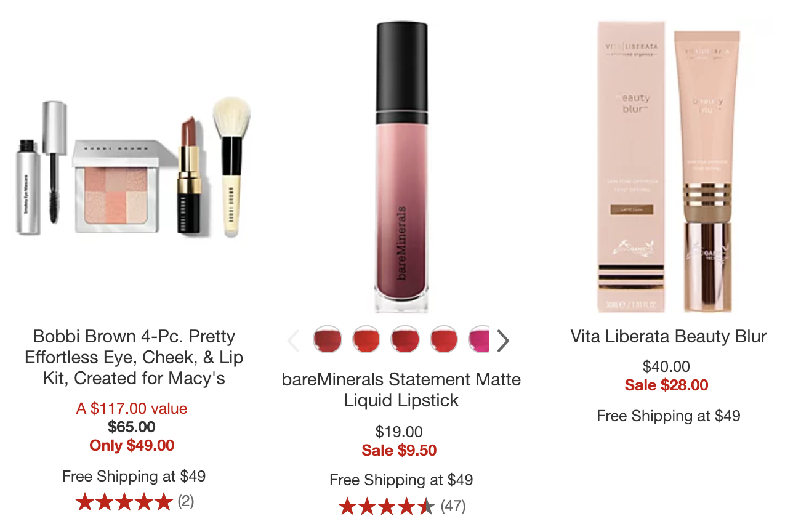Click the next color swatches arrow
Screen dimensions: 793x532
[503, 340]
